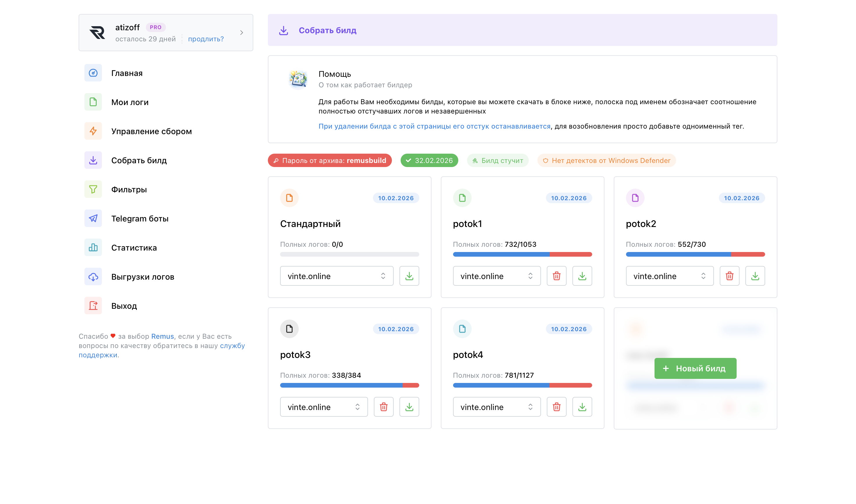Viewport: 856px width, 504px height.
Task: Click the продлить? subscription link
Action: [206, 39]
